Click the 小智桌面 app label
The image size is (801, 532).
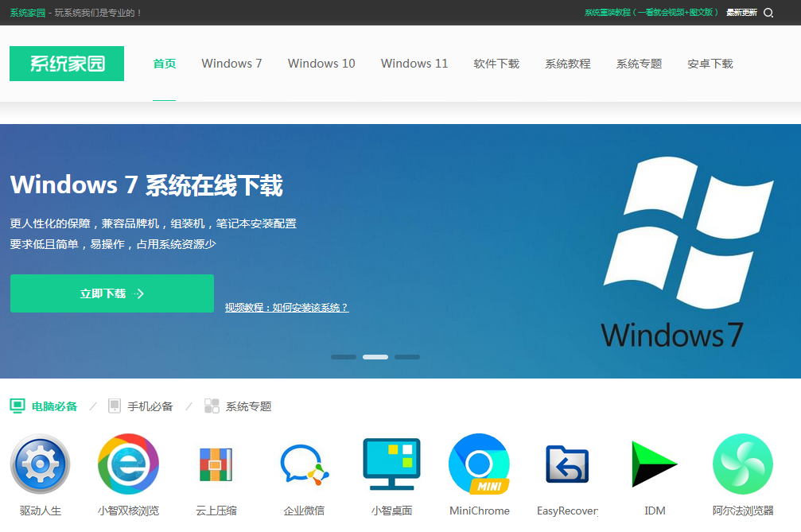(x=392, y=511)
